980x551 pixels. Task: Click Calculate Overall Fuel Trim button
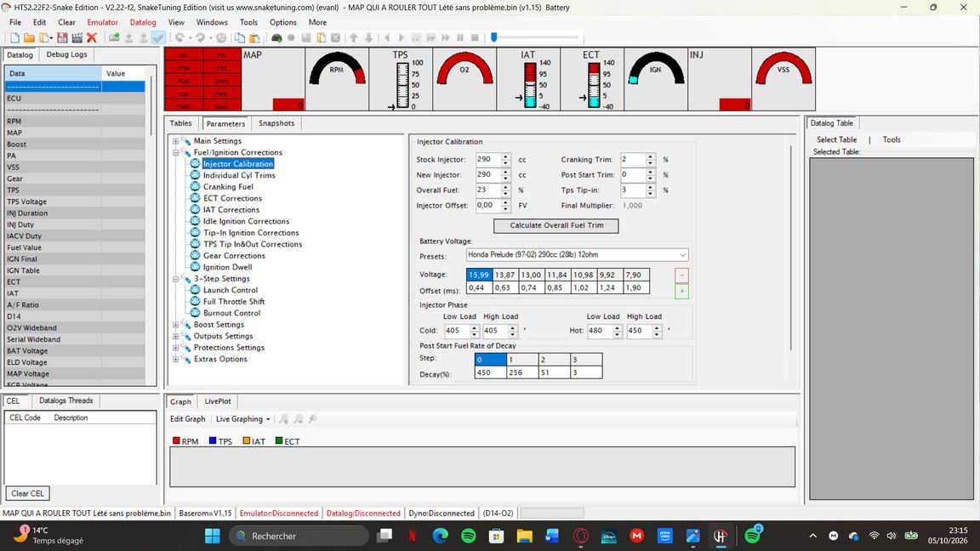click(x=556, y=225)
